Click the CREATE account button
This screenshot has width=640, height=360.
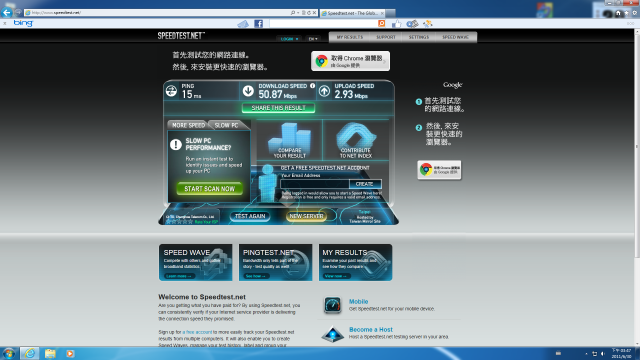click(365, 184)
